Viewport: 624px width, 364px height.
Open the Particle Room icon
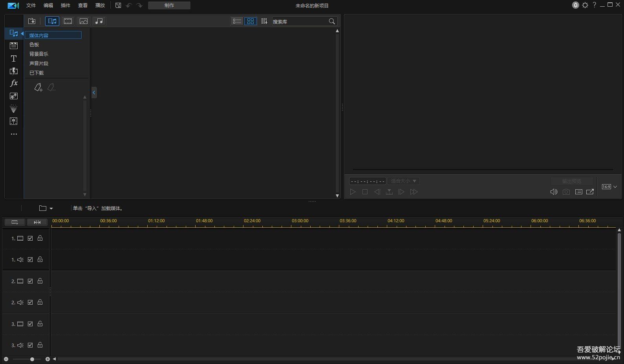pos(14,109)
